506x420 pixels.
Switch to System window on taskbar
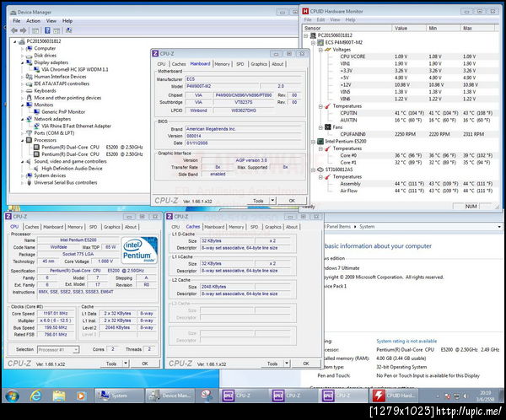coord(120,396)
